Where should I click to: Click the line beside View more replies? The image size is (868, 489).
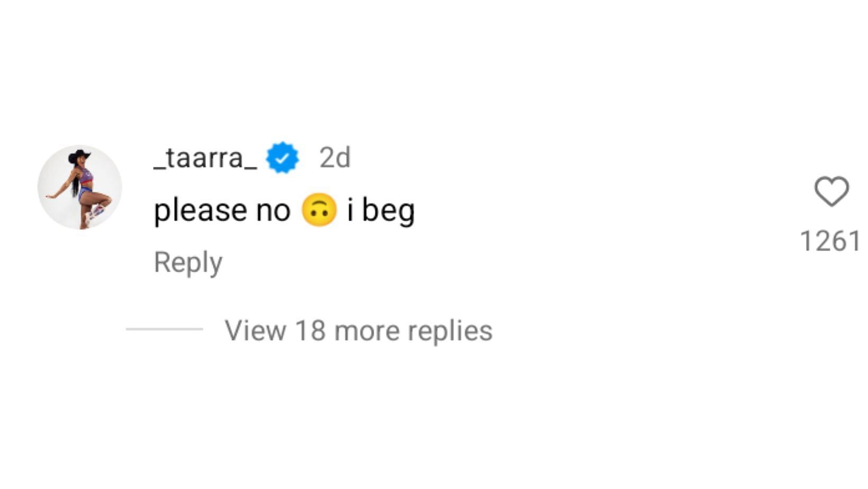[x=164, y=329]
